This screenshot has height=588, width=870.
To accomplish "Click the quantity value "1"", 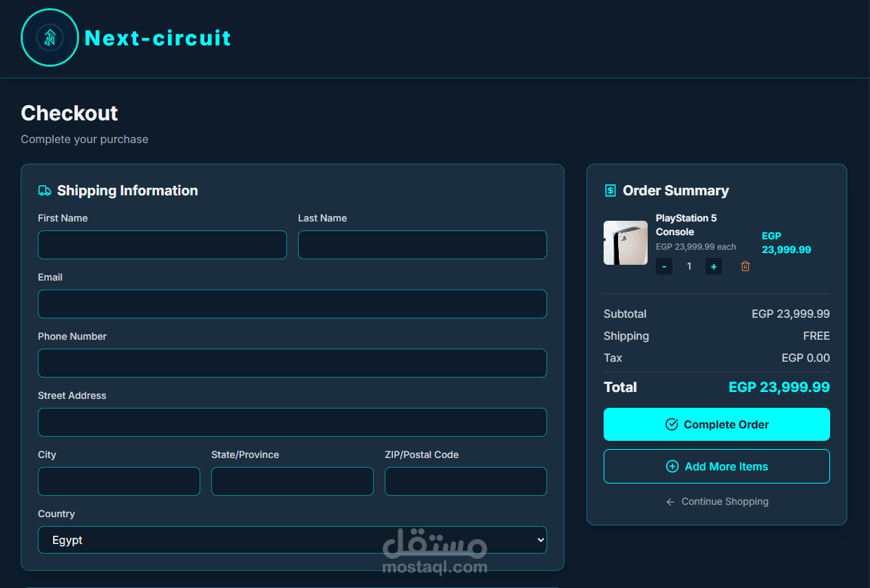I will pos(689,266).
